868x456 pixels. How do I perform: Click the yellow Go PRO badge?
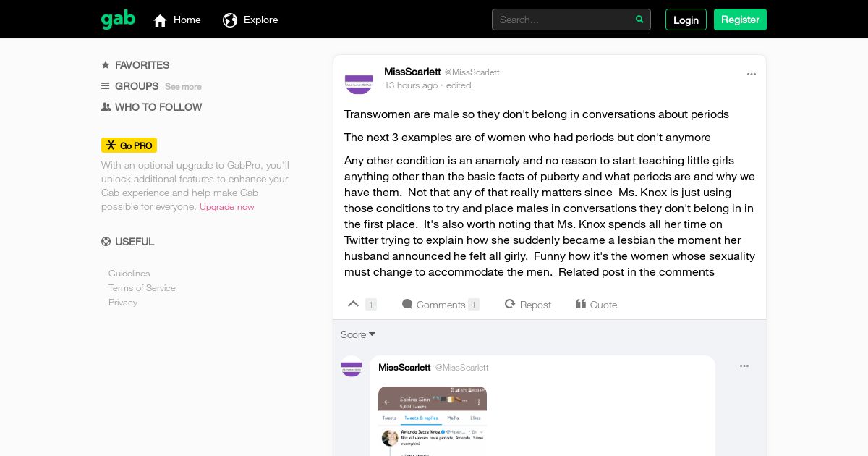[x=129, y=145]
